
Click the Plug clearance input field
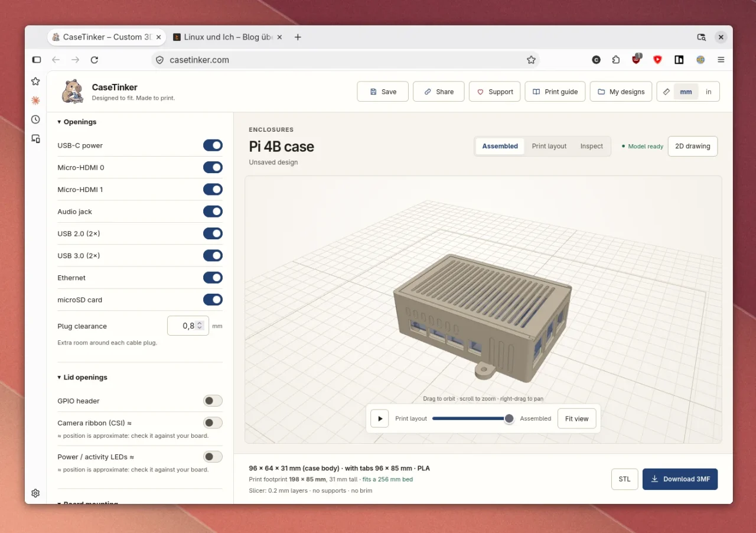click(x=188, y=326)
